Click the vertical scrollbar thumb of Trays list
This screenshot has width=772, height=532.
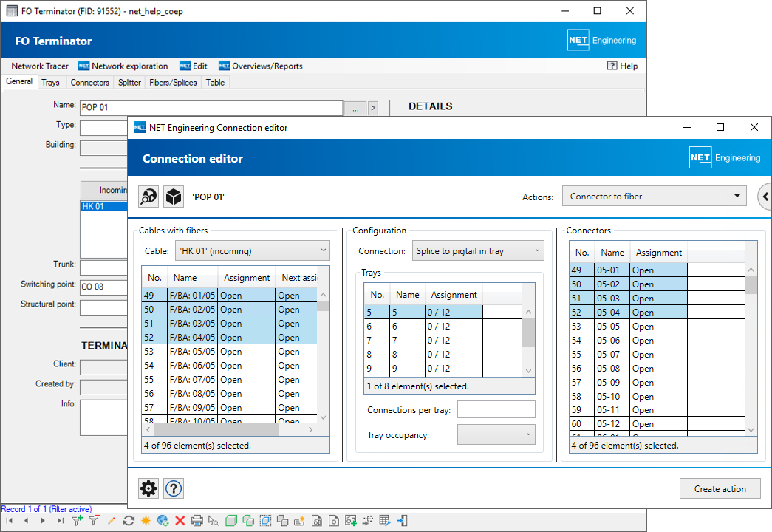(527, 332)
